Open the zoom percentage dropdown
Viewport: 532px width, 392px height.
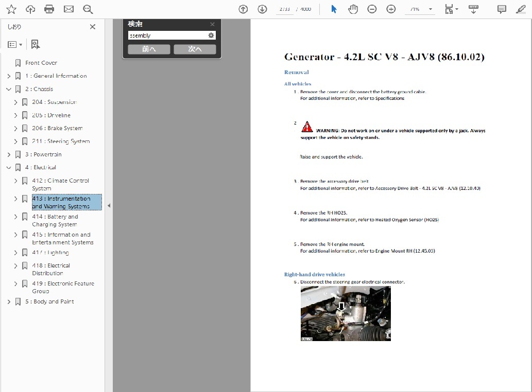[431, 9]
